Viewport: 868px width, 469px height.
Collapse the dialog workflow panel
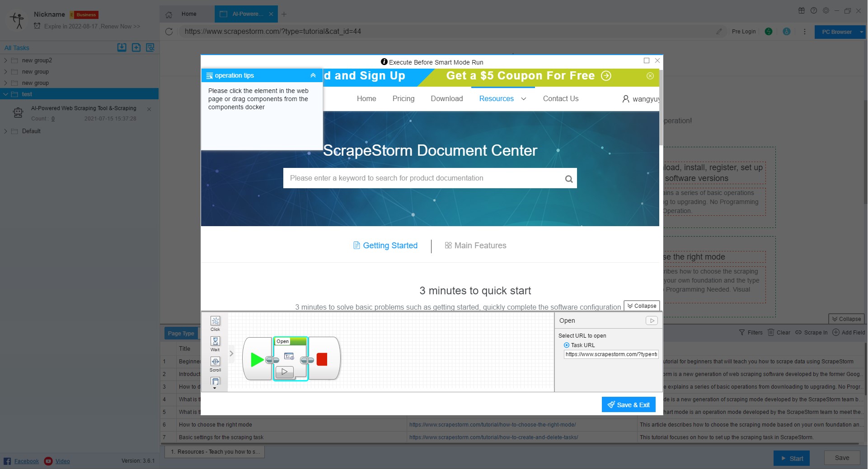pos(642,306)
